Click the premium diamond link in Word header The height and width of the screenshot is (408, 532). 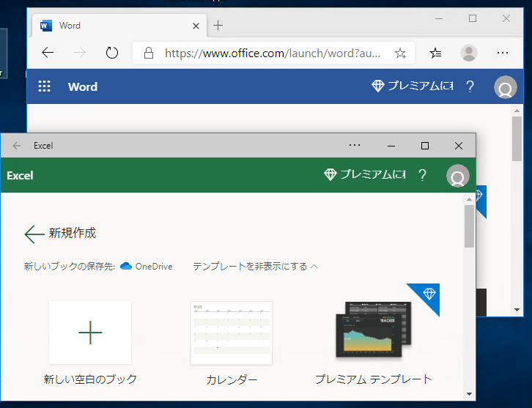412,86
